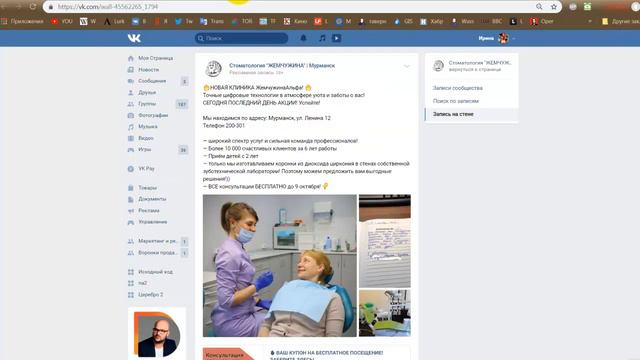Viewport: 640px width, 360px height.
Task: Open the TOR bookmark
Action: (x=242, y=21)
